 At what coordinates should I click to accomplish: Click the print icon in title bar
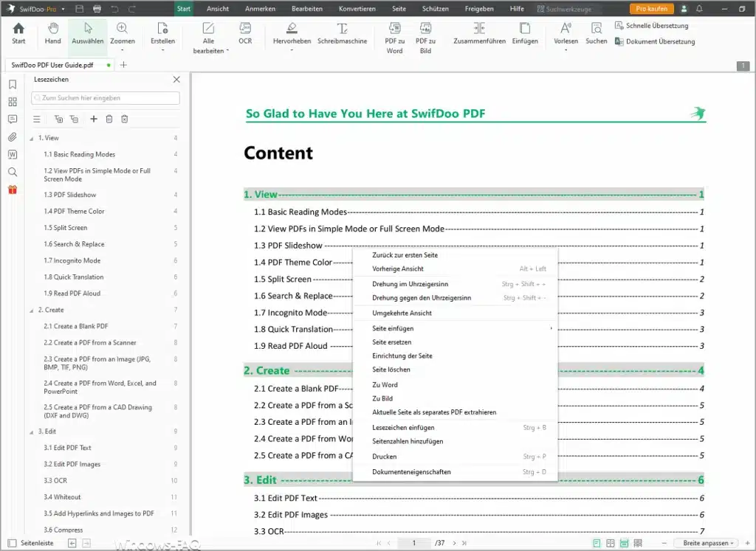tap(97, 9)
